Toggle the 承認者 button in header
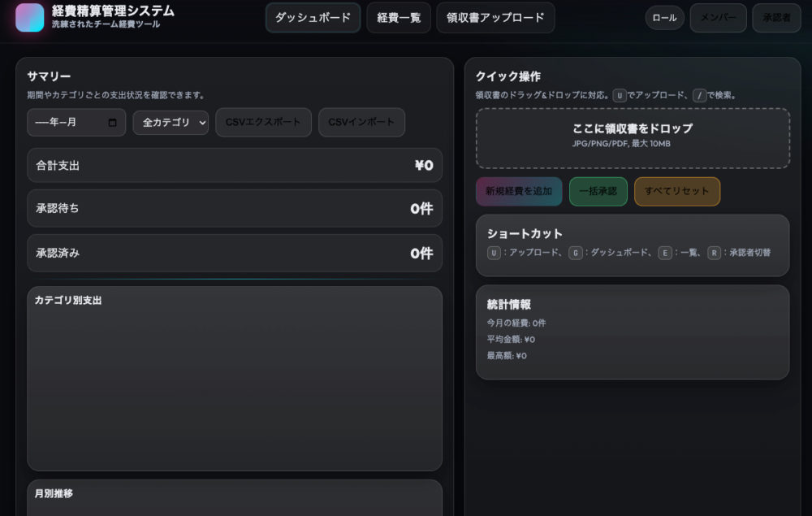 [x=776, y=18]
